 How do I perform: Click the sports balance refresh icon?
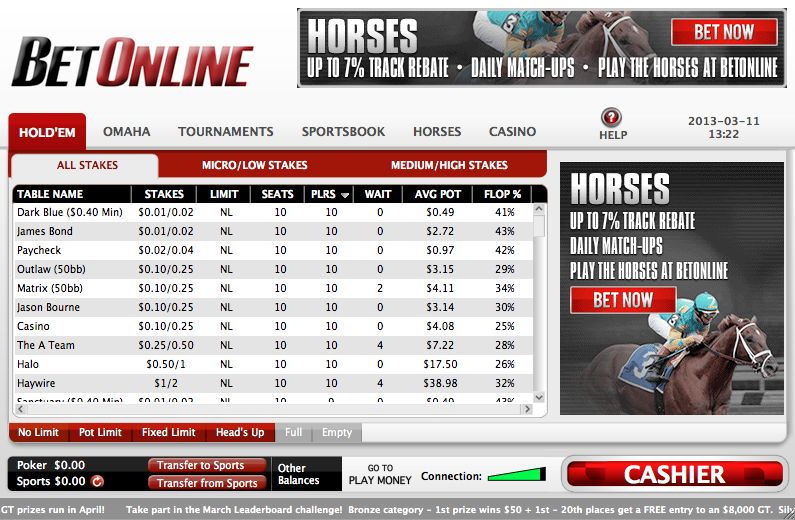point(94,482)
